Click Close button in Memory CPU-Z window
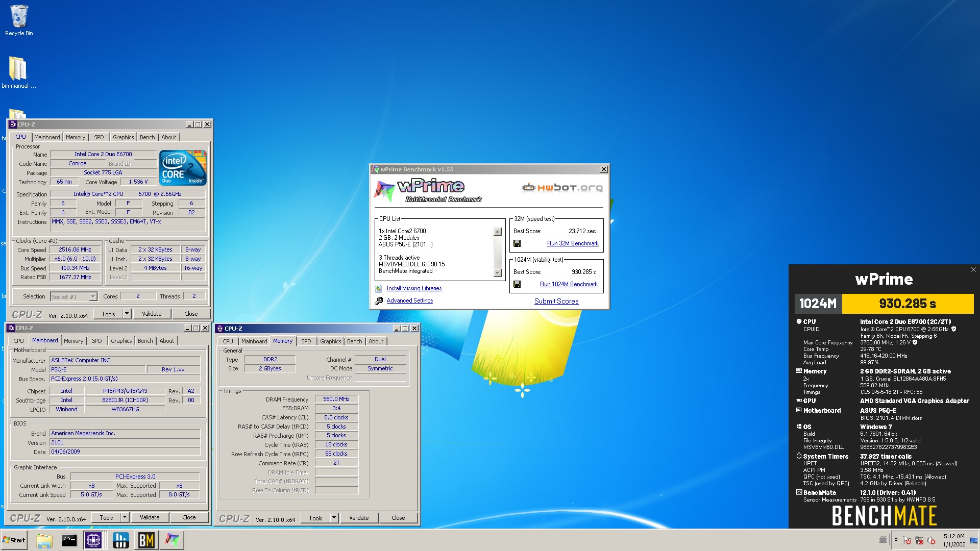Viewport: 980px width, 551px height. coord(398,518)
